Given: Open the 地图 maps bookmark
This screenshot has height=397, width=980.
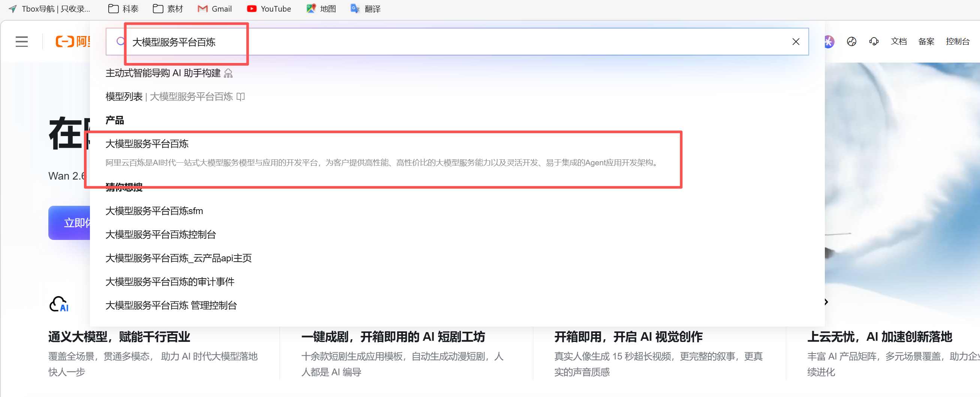Looking at the screenshot, I should click(321, 9).
